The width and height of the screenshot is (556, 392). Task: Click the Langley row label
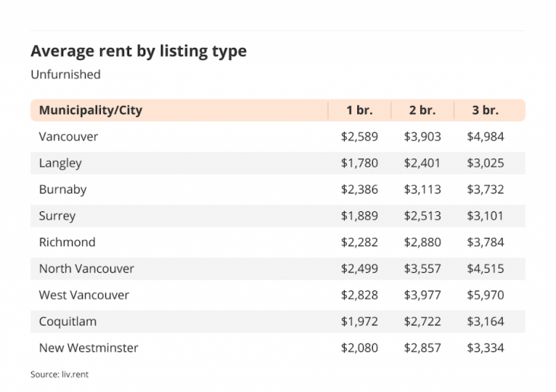60,163
